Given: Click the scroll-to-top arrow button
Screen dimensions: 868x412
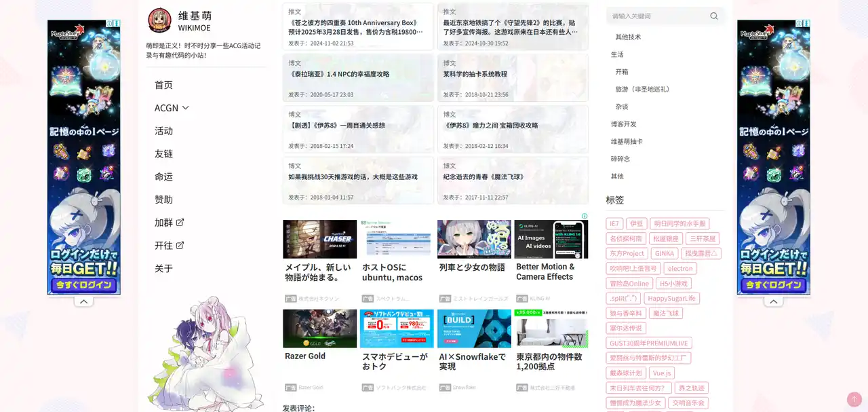Looking at the screenshot, I should click(854, 399).
